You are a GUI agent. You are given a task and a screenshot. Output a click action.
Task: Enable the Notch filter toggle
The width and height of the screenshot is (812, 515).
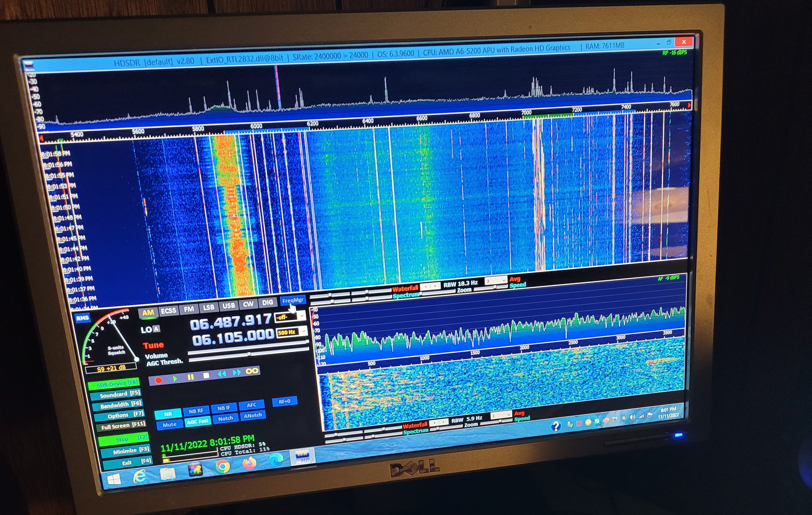tap(225, 418)
